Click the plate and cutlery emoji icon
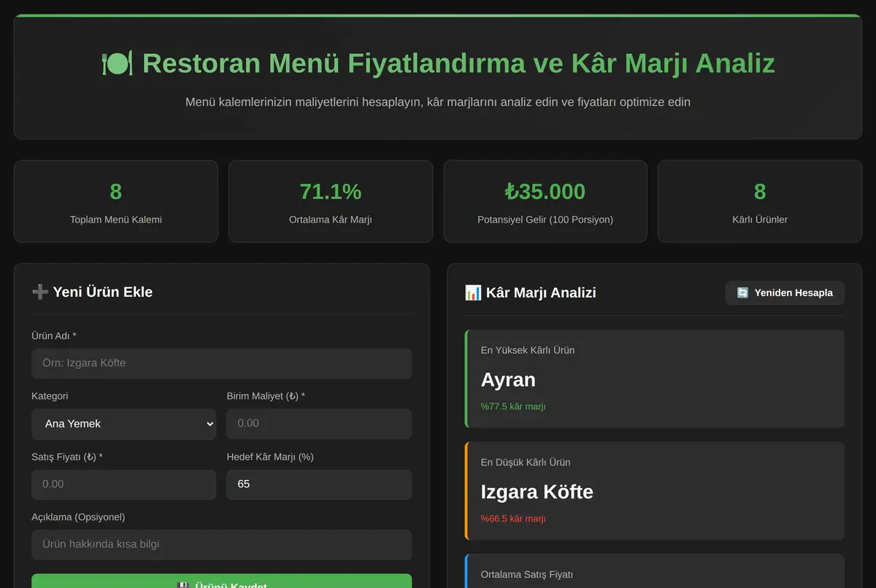The height and width of the screenshot is (588, 876). coord(117,63)
